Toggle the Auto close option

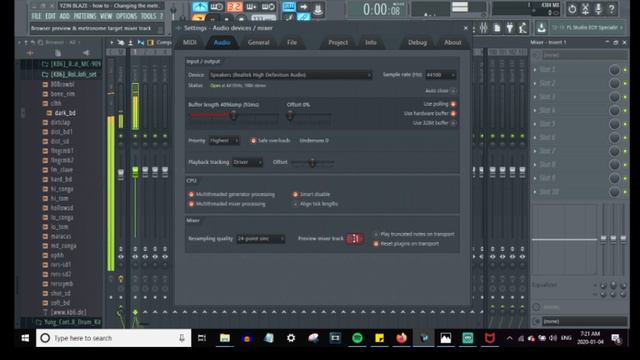click(x=453, y=91)
